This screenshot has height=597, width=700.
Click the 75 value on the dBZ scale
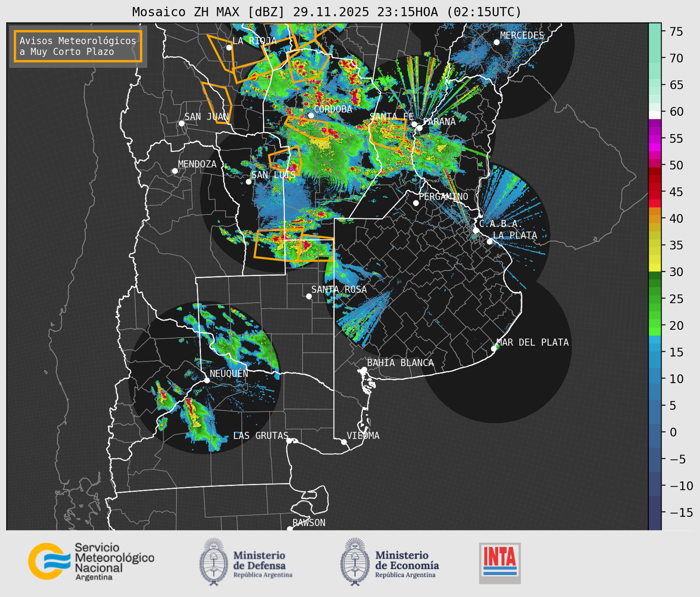[676, 32]
